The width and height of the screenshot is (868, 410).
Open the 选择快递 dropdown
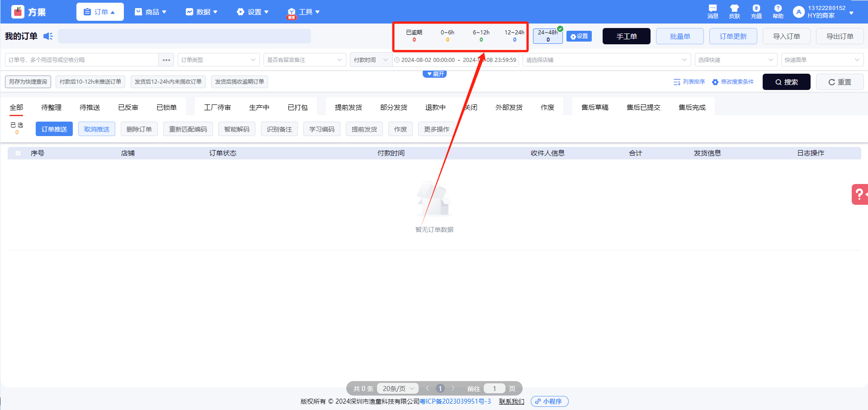736,60
